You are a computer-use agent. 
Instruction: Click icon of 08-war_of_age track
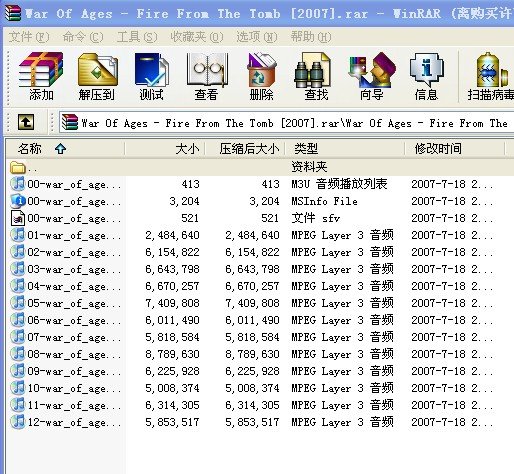(18, 354)
